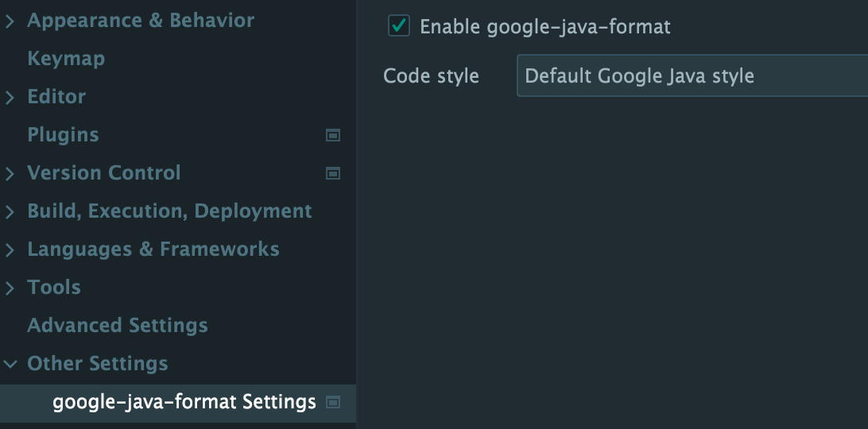Expand the Editor section arrow

(10, 98)
